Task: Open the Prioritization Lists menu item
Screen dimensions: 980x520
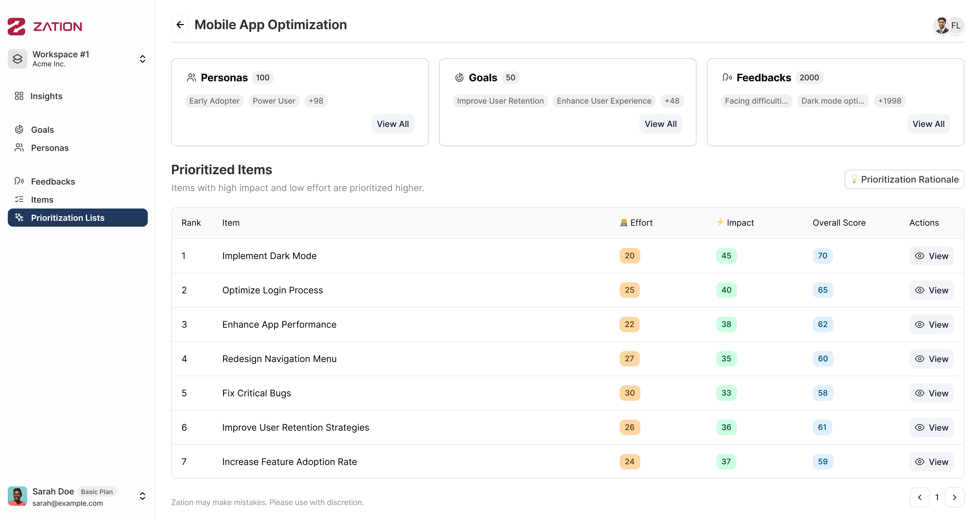Action: [x=78, y=218]
